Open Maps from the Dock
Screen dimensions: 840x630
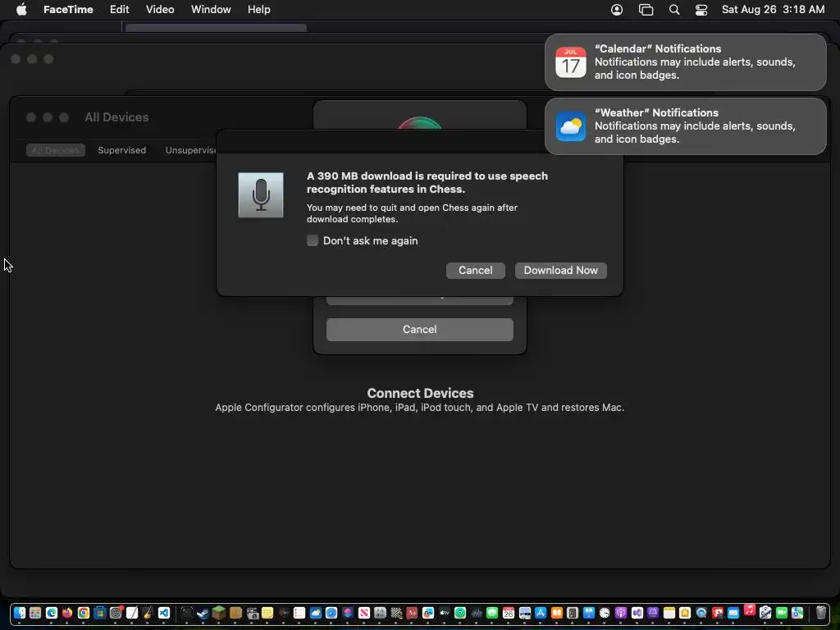pos(797,613)
